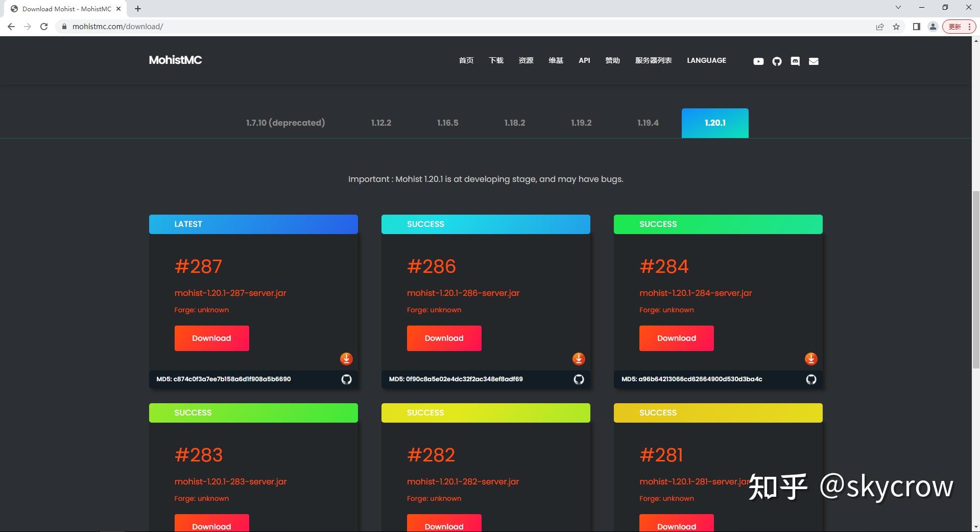Open 资源 resources navigation item
This screenshot has height=532, width=980.
click(526, 60)
